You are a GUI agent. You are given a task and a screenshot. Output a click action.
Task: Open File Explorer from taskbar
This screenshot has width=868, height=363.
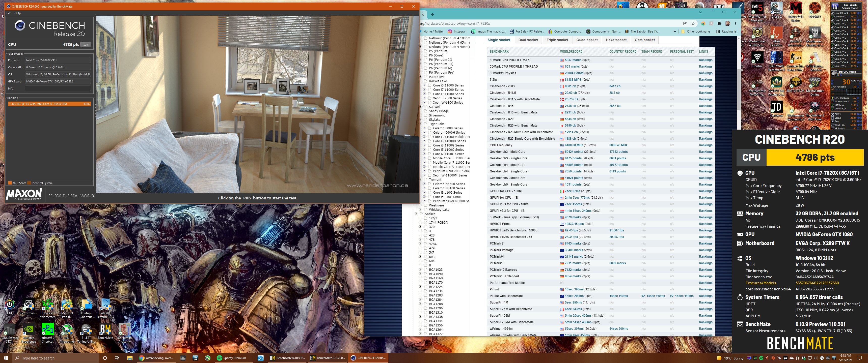coord(130,358)
